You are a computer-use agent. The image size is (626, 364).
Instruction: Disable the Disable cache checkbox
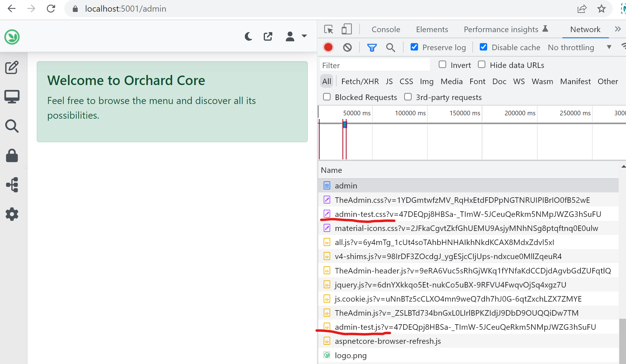(484, 47)
